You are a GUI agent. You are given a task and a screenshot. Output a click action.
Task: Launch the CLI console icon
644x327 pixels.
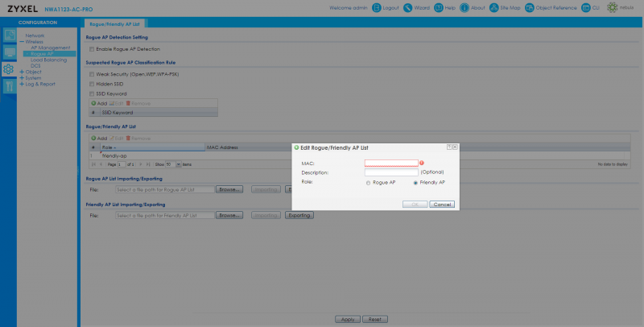[586, 8]
